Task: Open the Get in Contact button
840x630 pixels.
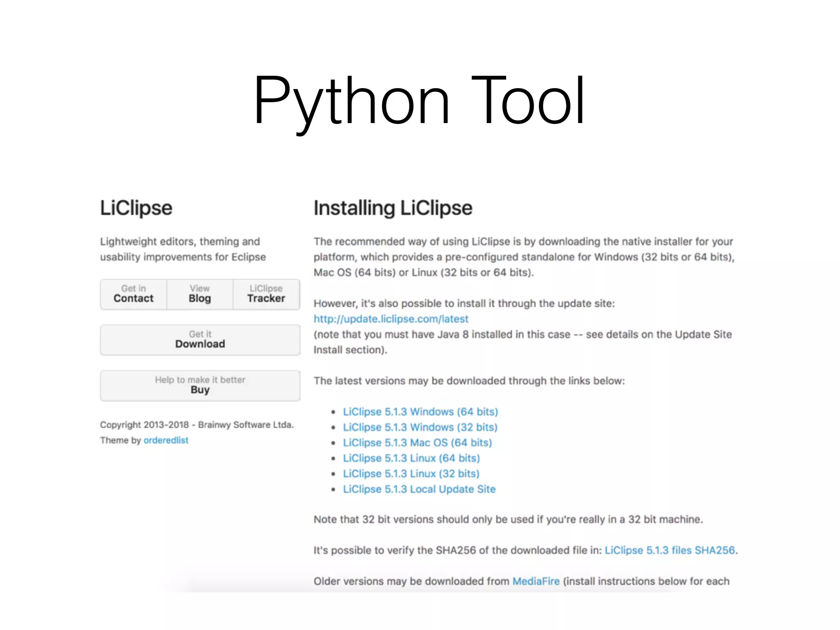Action: point(134,294)
